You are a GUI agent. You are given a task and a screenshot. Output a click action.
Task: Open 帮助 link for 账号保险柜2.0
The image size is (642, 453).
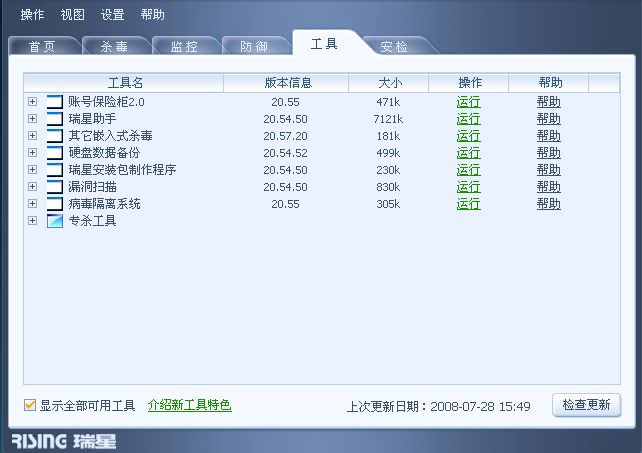point(549,102)
